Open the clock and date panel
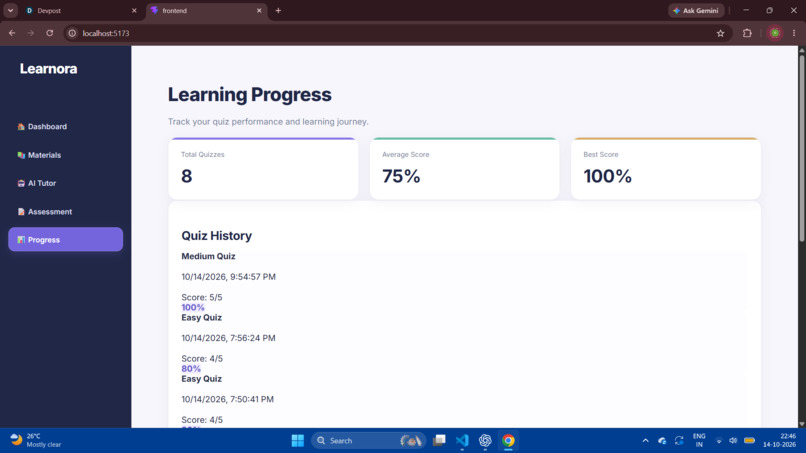Image resolution: width=806 pixels, height=453 pixels. click(780, 441)
